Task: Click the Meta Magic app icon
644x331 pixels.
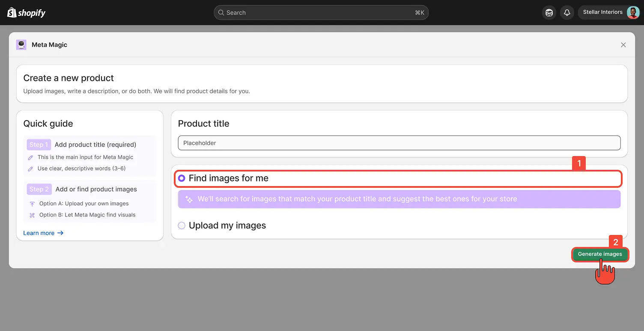Action: (21, 45)
